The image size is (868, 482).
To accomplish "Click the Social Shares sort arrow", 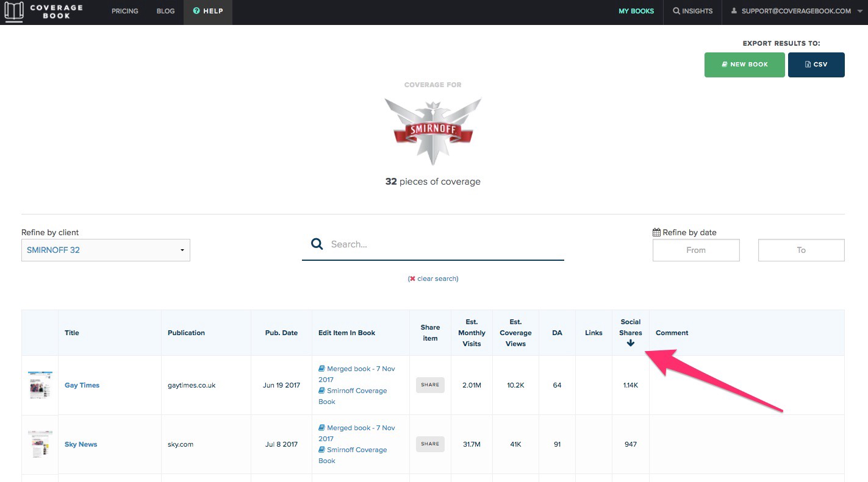I will (631, 343).
